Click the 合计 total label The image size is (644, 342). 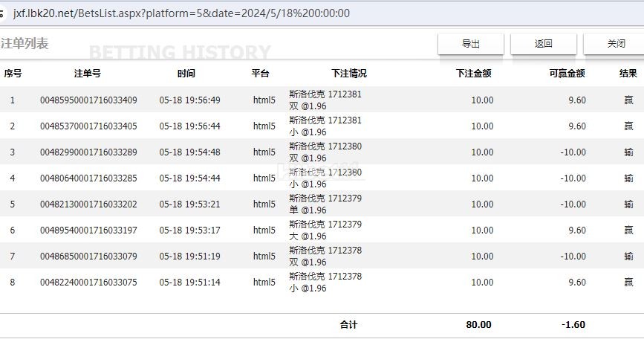(348, 325)
